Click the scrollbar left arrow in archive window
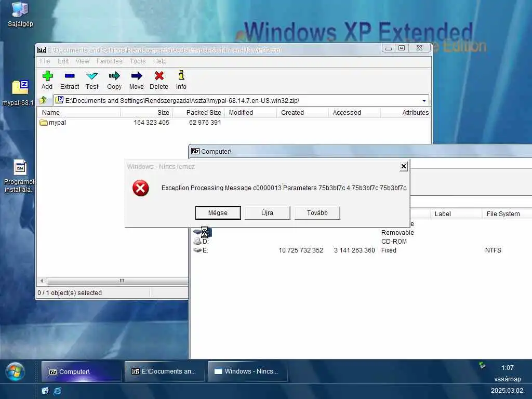532x399 pixels. coord(42,281)
